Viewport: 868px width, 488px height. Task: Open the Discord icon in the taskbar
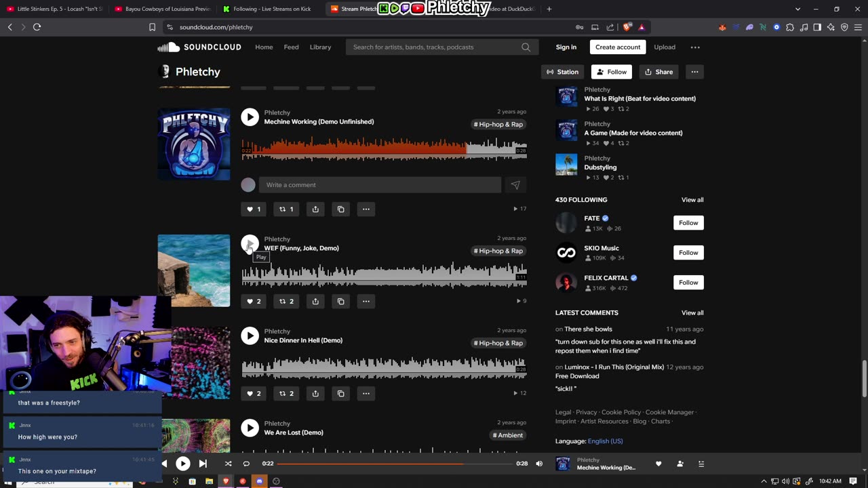[x=259, y=481]
